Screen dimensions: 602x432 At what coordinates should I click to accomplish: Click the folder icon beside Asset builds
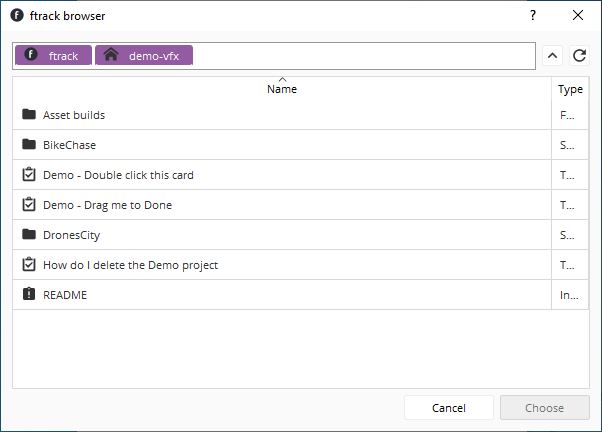click(29, 114)
